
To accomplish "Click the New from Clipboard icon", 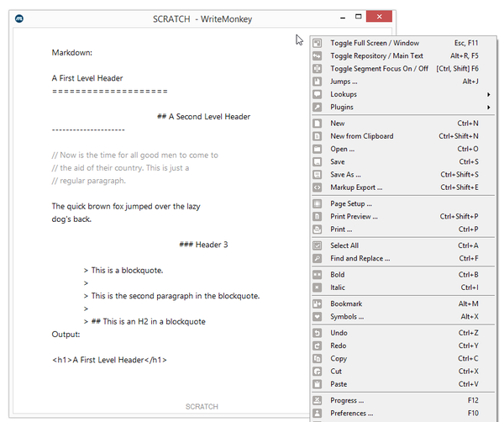I will pyautogui.click(x=318, y=136).
